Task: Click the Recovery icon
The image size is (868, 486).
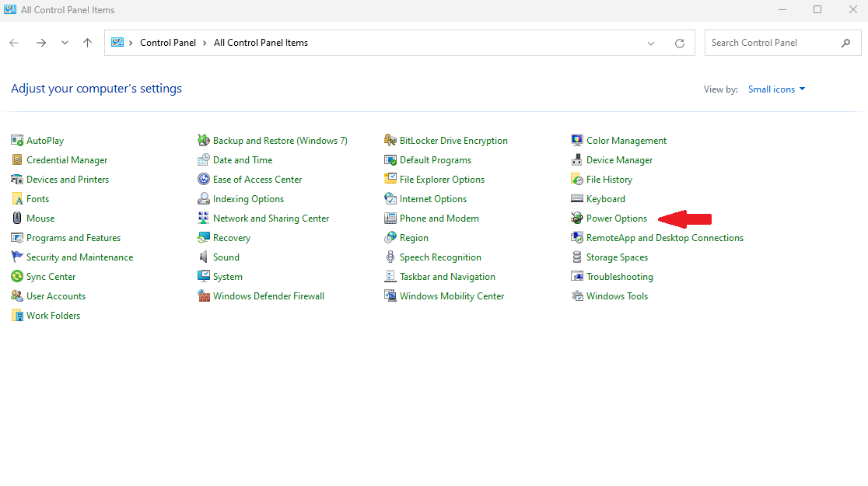Action: coord(204,237)
